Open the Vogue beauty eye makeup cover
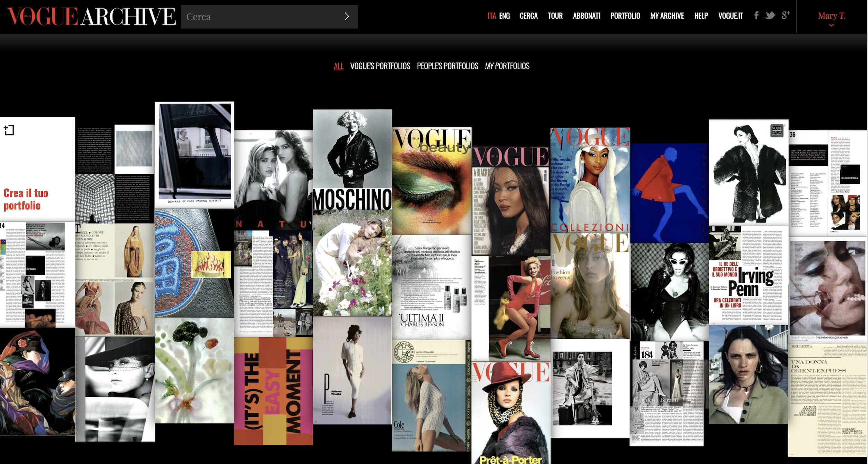868x464 pixels. [x=432, y=181]
